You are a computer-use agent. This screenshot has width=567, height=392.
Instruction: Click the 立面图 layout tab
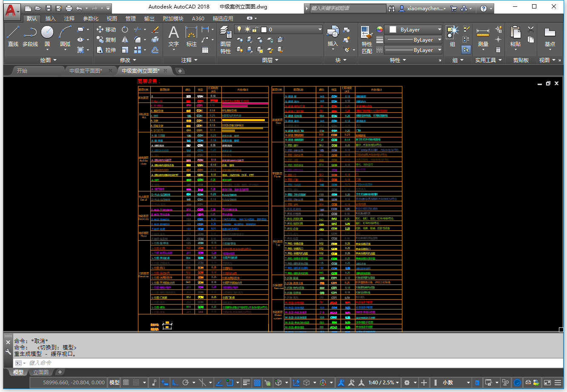coord(41,372)
